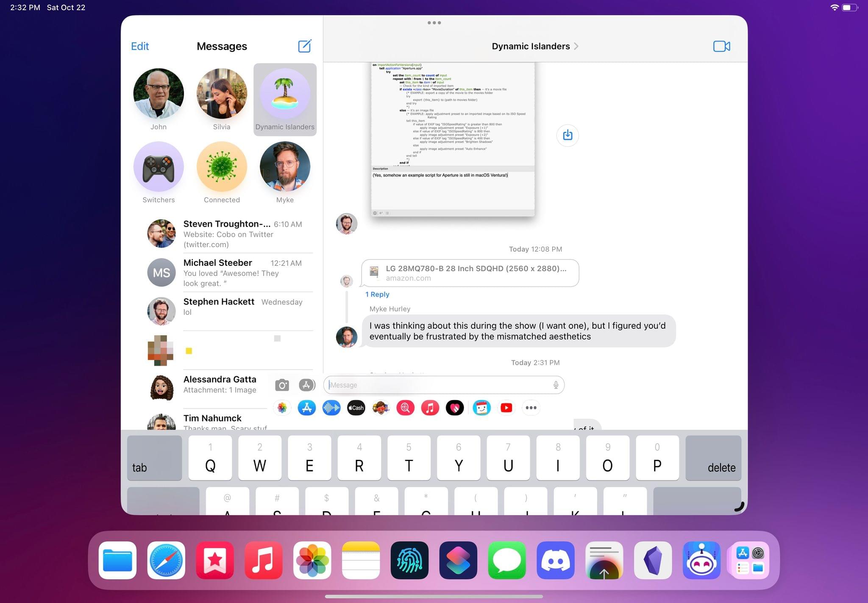Viewport: 868px width, 603px height.
Task: Tap the App Store iMessage app icon
Action: click(307, 408)
